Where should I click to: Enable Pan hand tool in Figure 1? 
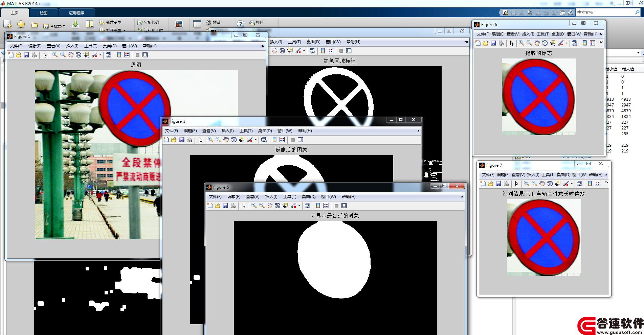click(71, 55)
